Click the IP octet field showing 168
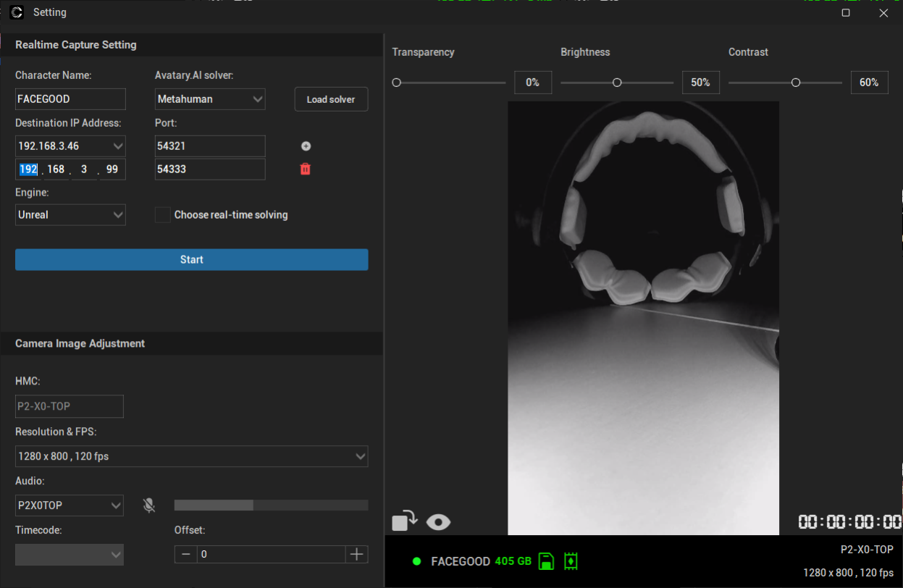The height and width of the screenshot is (588, 903). pos(56,169)
